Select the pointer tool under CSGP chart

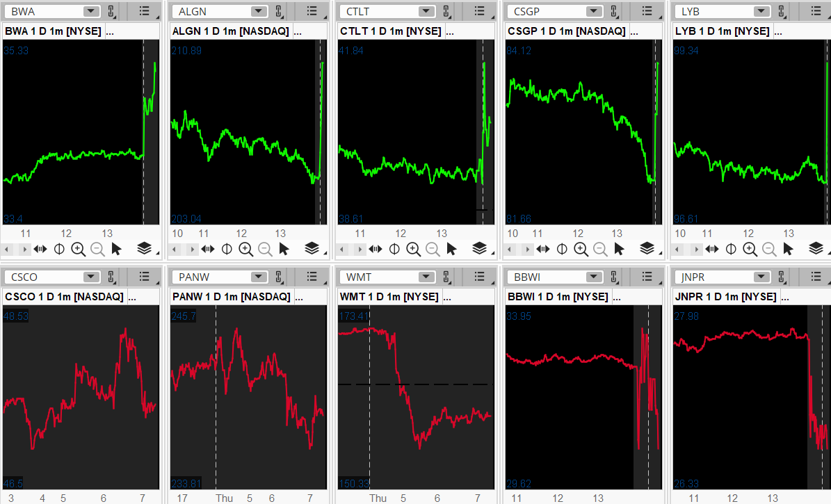tap(619, 249)
